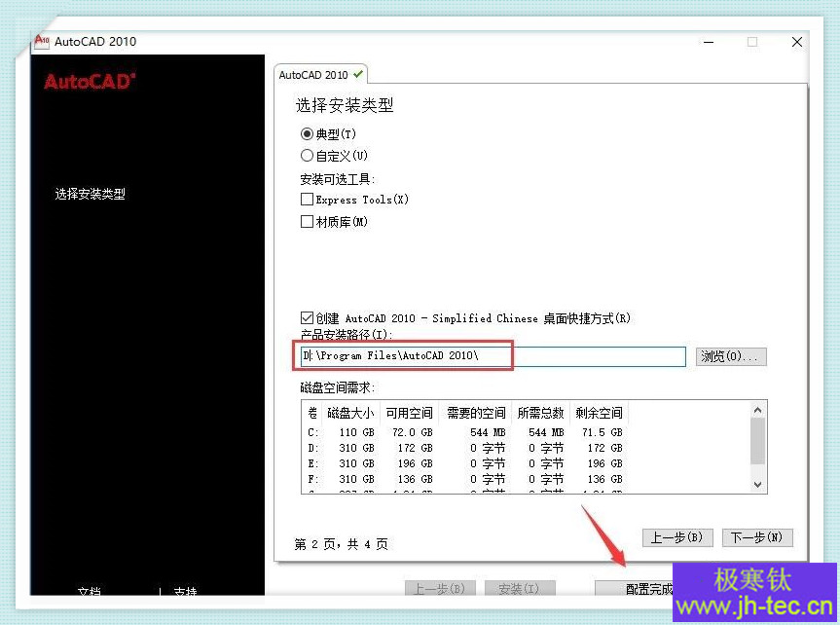Viewport: 840px width, 625px height.
Task: Click the enabled 下一步(N) button
Action: pyautogui.click(x=756, y=537)
